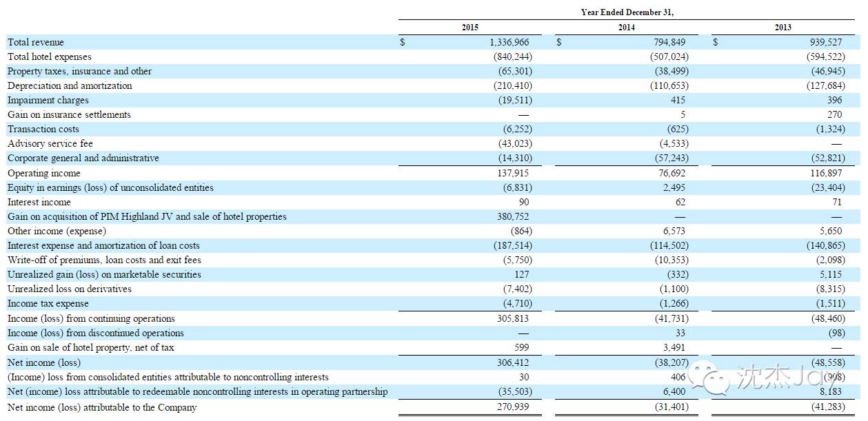The height and width of the screenshot is (421, 868).
Task: Click 'Income (loss) from discontinued operations' label
Action: point(96,333)
